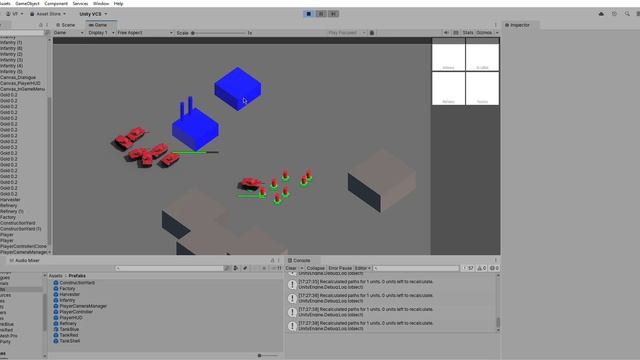The width and height of the screenshot is (640, 360).
Task: Select the PlayerCameraManager prefab icon
Action: pos(56,306)
